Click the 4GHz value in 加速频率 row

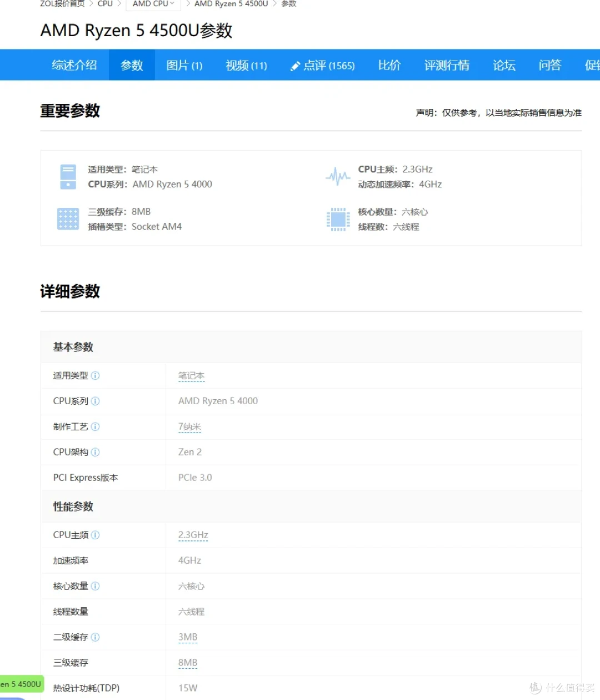[189, 560]
